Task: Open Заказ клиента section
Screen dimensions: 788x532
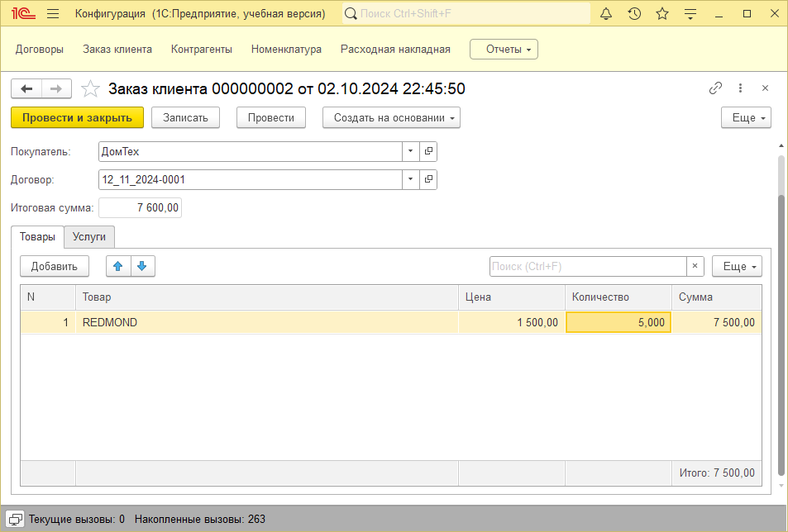Action: click(117, 50)
